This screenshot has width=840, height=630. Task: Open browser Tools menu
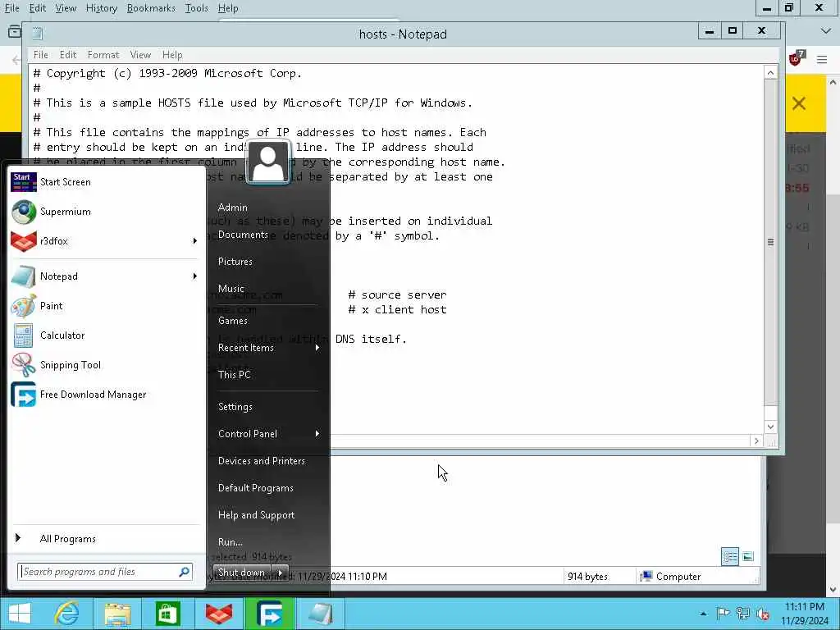point(197,8)
